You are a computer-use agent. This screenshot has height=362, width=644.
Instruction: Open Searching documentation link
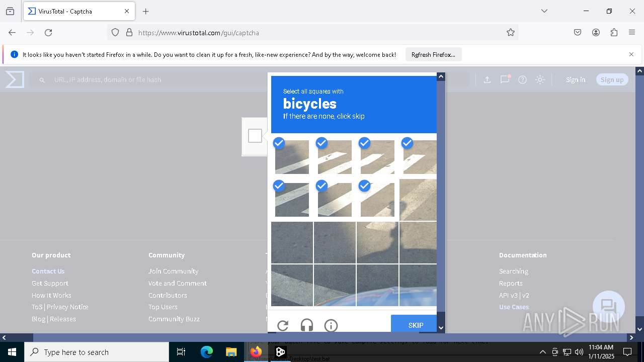pos(514,271)
